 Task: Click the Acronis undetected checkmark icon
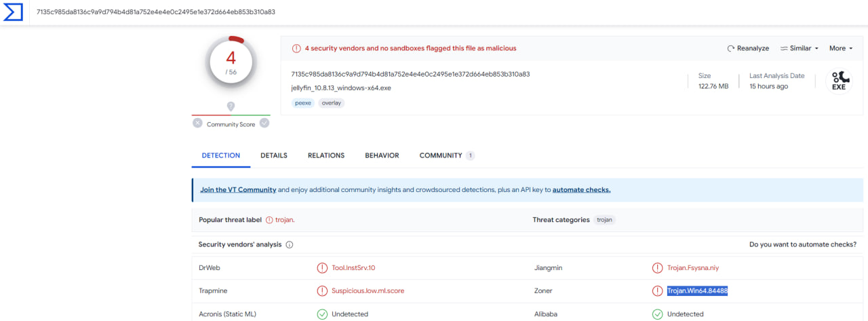tap(322, 314)
